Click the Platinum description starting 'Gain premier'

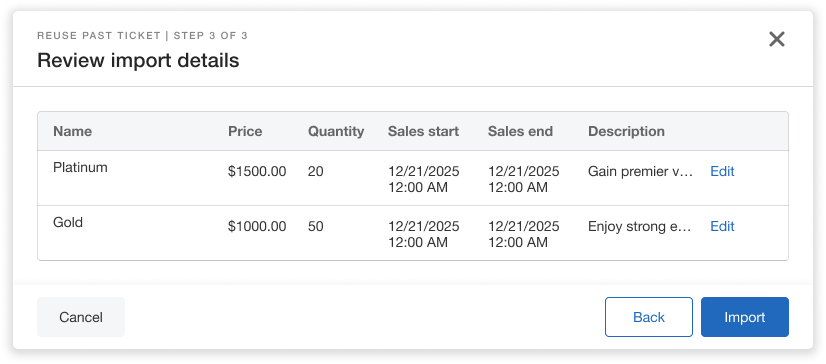(x=640, y=171)
